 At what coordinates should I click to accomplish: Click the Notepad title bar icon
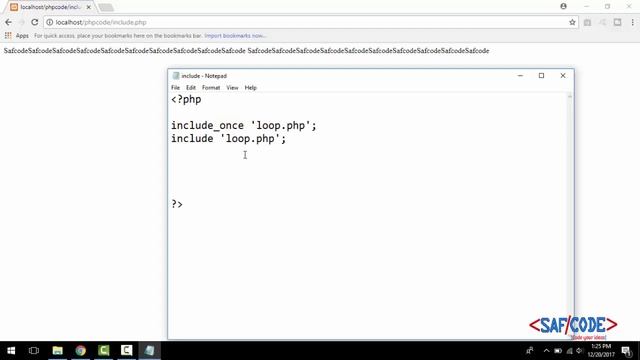[x=176, y=76]
